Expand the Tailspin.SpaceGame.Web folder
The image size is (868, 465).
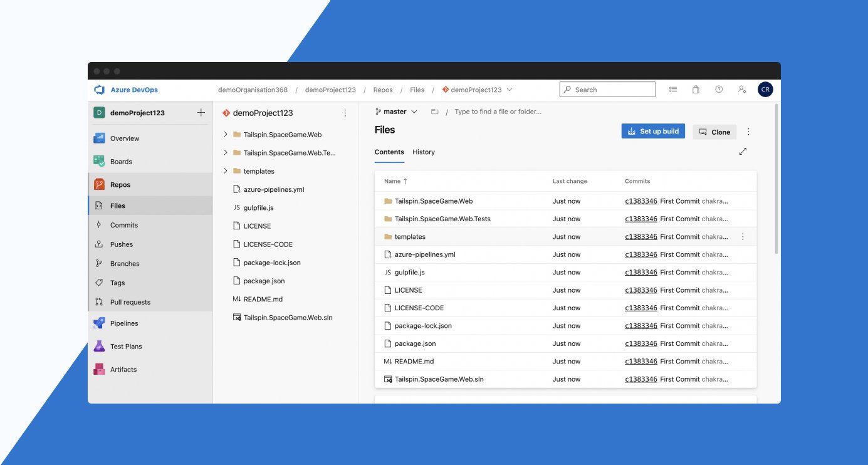[x=226, y=134]
